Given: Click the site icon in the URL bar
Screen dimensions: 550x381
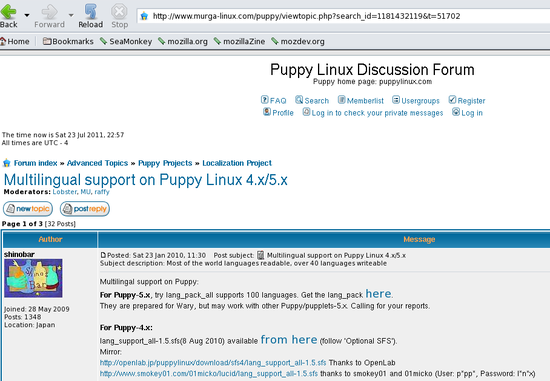Looking at the screenshot, I should tap(144, 16).
